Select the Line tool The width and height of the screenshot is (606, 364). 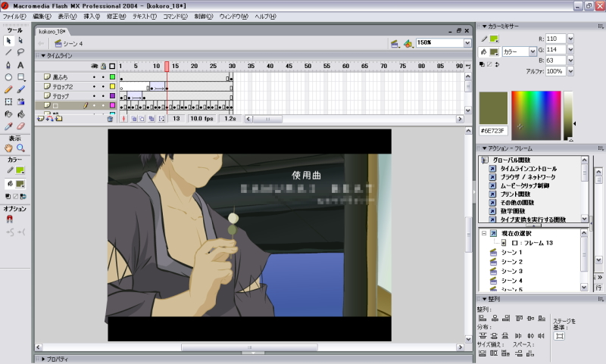[x=8, y=52]
